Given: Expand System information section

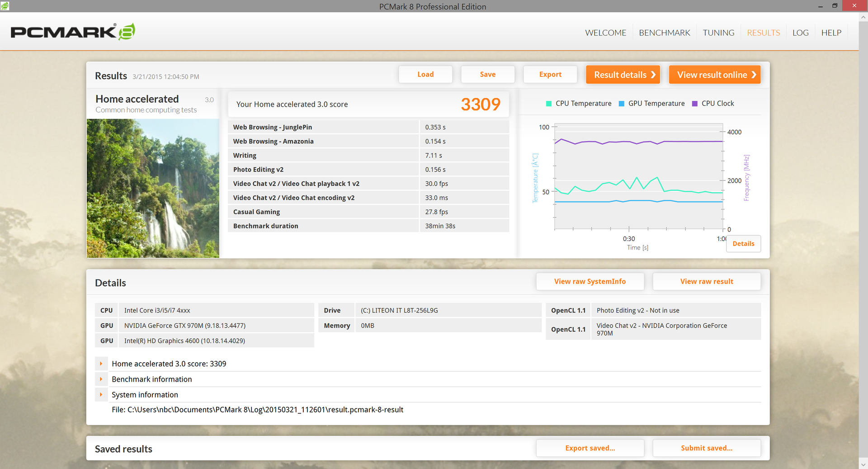Looking at the screenshot, I should 101,394.
